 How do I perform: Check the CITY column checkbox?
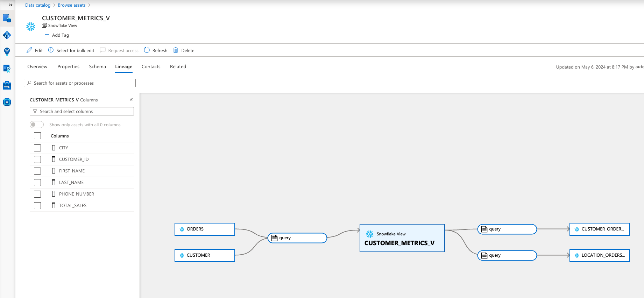[x=37, y=148]
